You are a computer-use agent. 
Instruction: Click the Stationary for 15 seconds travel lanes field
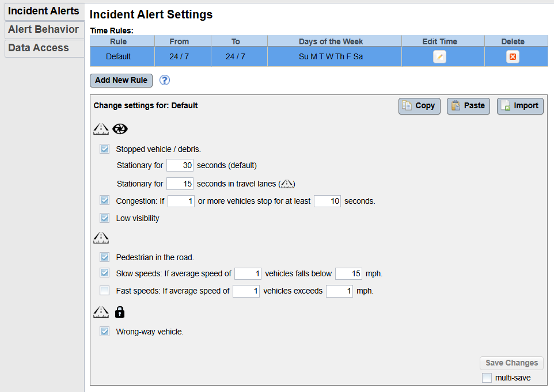pos(180,184)
